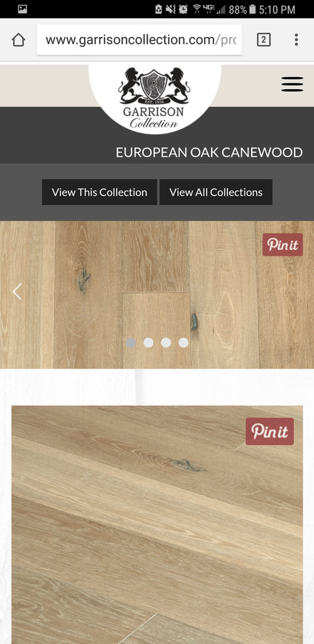Click the View All Collections button
Screen dimensions: 314x644
click(x=216, y=192)
